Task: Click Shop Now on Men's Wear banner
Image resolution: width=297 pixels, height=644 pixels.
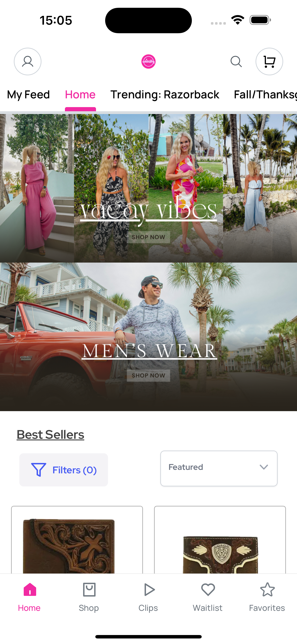Action: click(148, 375)
